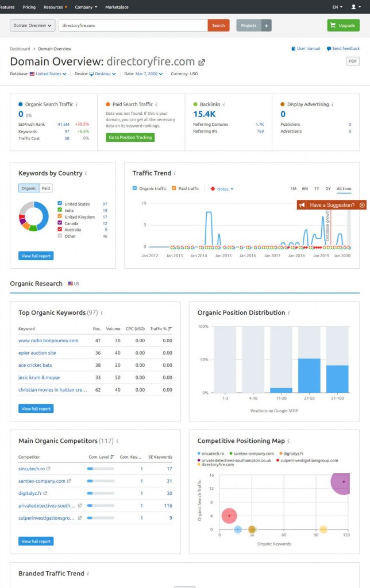Uncheck Canada in Keywords by Country
370x588 pixels.
[60, 223]
